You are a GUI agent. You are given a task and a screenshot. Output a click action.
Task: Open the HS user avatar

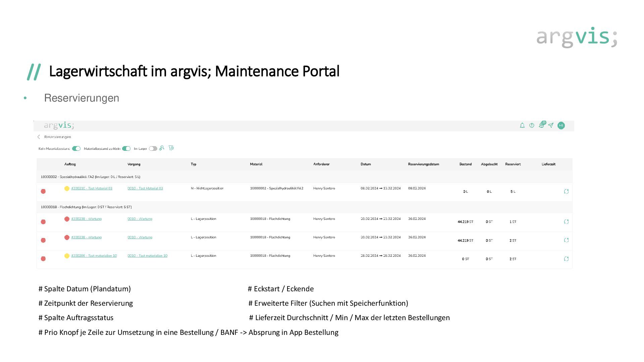coord(561,125)
